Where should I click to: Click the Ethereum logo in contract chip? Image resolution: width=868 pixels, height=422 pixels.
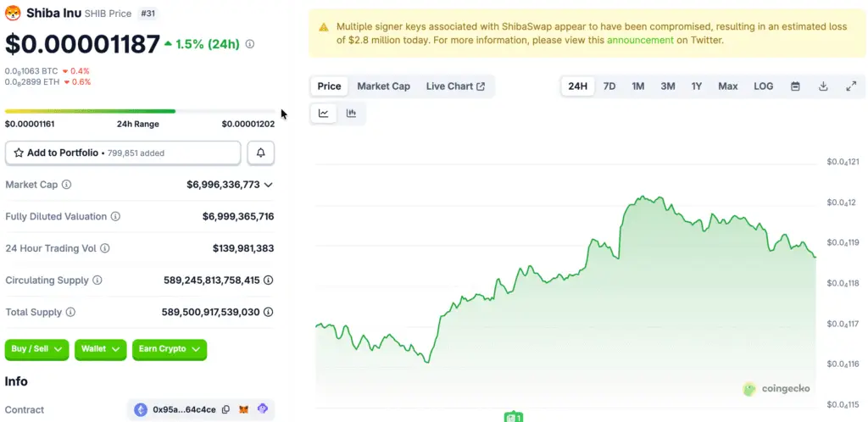[142, 410]
